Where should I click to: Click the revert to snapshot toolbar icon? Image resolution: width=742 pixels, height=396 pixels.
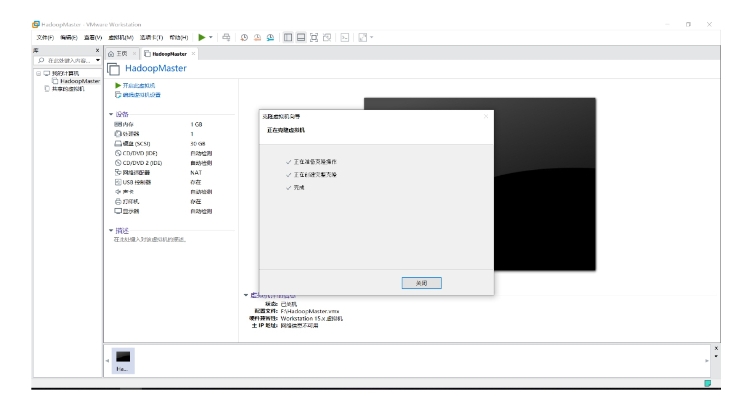(x=257, y=37)
